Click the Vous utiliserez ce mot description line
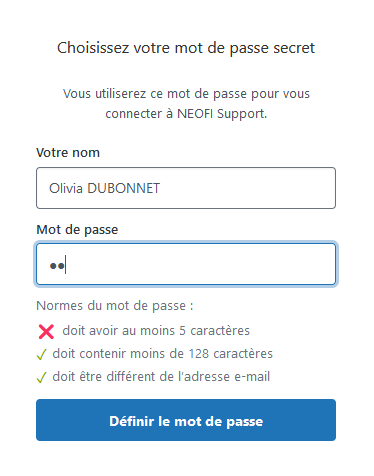Image resolution: width=374 pixels, height=476 pixels. [186, 94]
